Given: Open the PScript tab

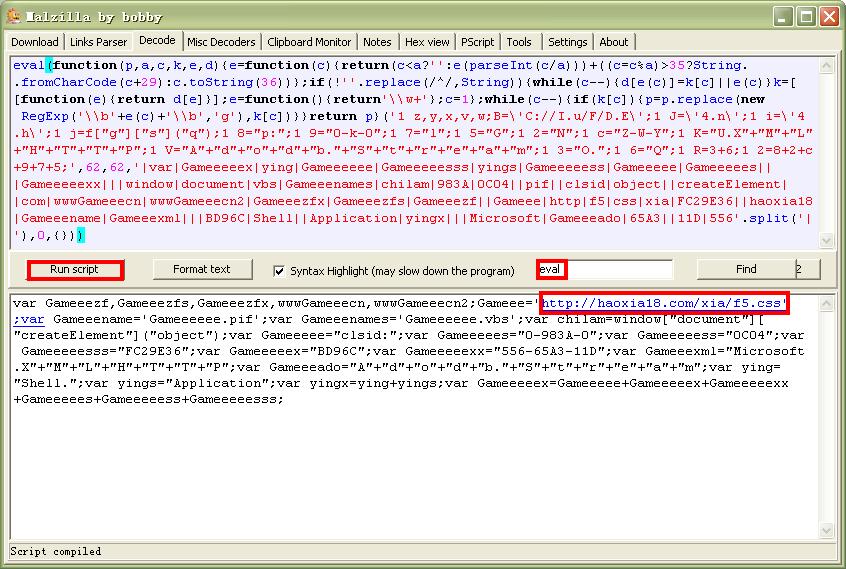Looking at the screenshot, I should click(x=477, y=42).
